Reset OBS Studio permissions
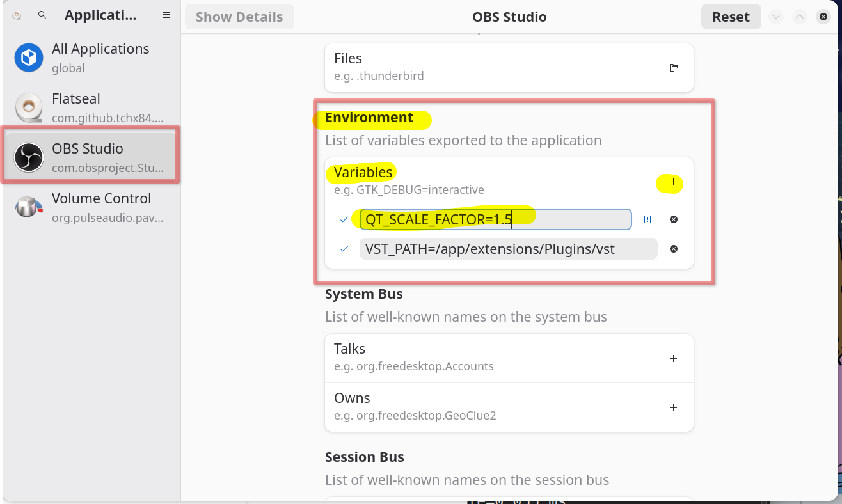 pyautogui.click(x=731, y=17)
